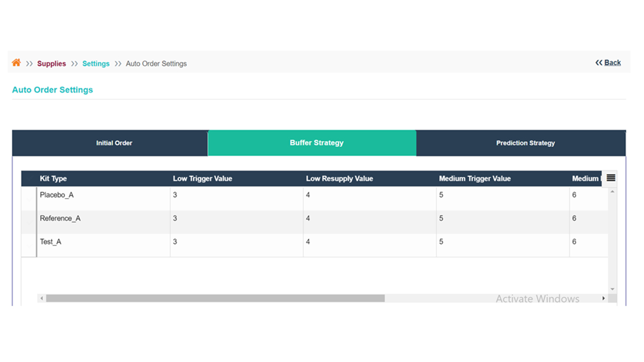
Task: Click vertical scrollbar down arrow
Action: 612,289
